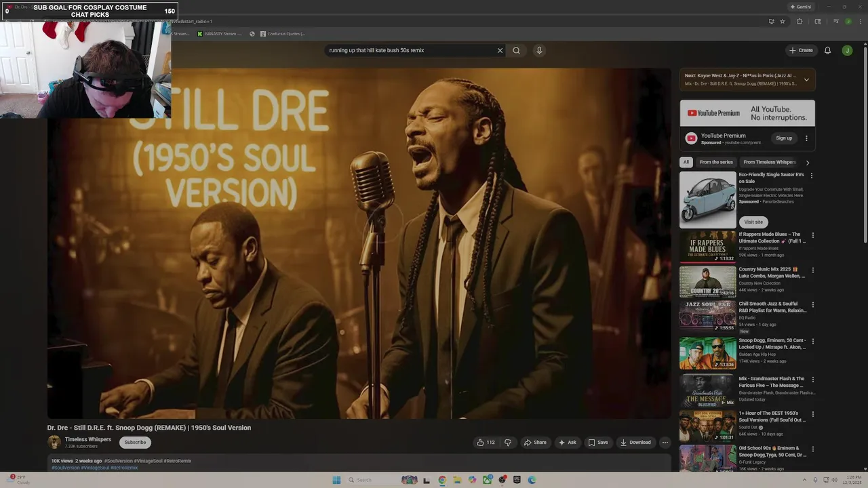Open the green J account avatar on YouTube

click(x=847, y=50)
